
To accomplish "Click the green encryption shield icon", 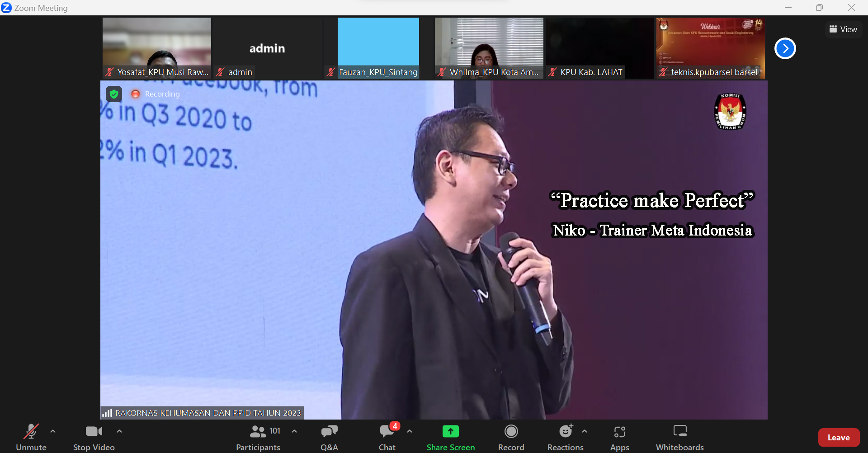I will coord(114,94).
